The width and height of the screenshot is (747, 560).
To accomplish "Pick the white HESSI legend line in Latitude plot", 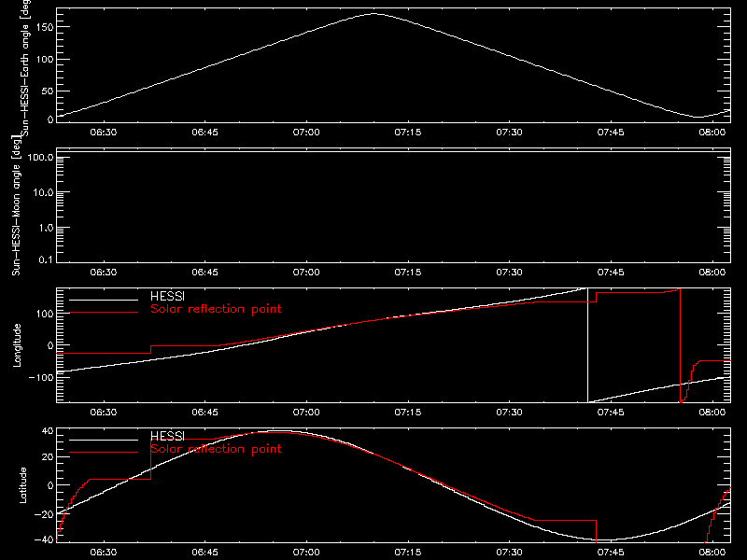I will click(x=104, y=440).
